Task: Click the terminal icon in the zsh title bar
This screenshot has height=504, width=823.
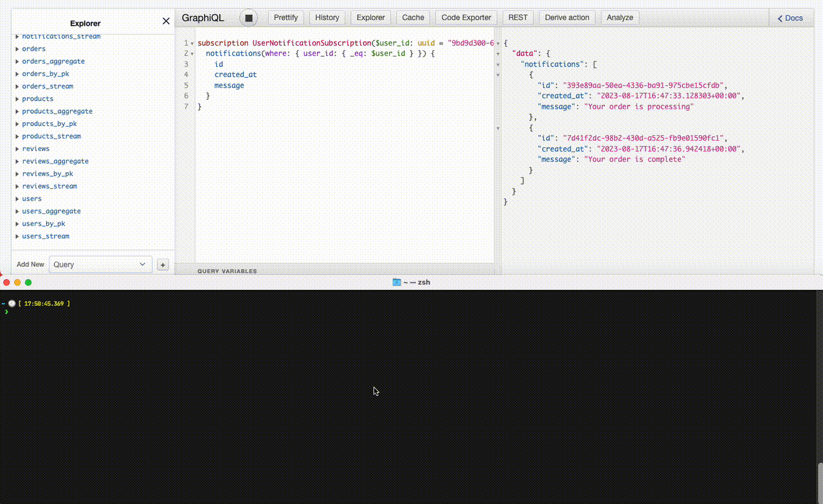Action: pyautogui.click(x=397, y=282)
